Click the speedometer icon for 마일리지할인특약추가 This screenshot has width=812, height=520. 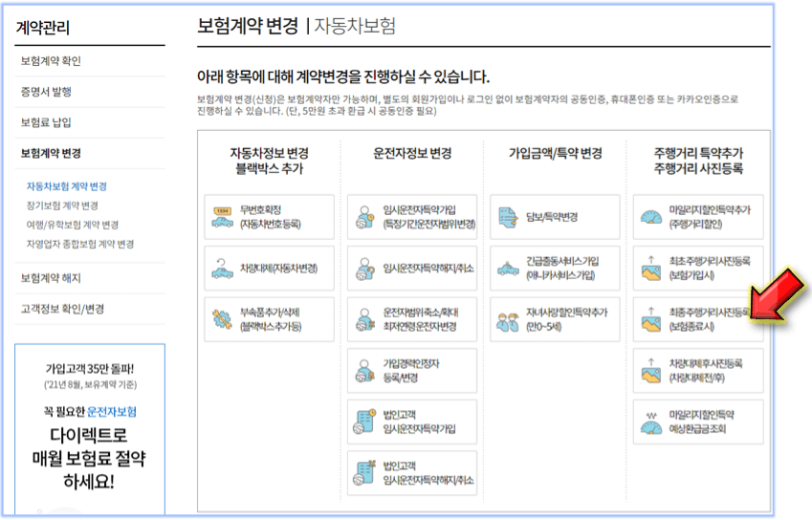point(651,217)
